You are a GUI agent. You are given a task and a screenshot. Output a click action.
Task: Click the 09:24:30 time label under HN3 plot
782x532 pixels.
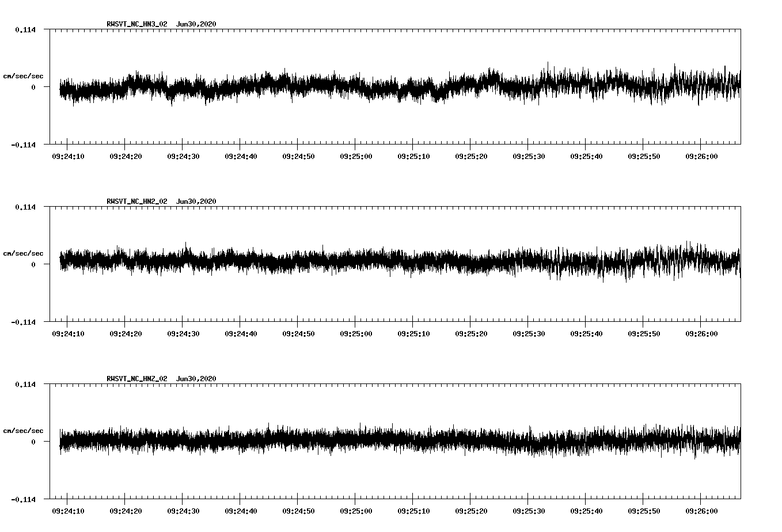tap(183, 156)
